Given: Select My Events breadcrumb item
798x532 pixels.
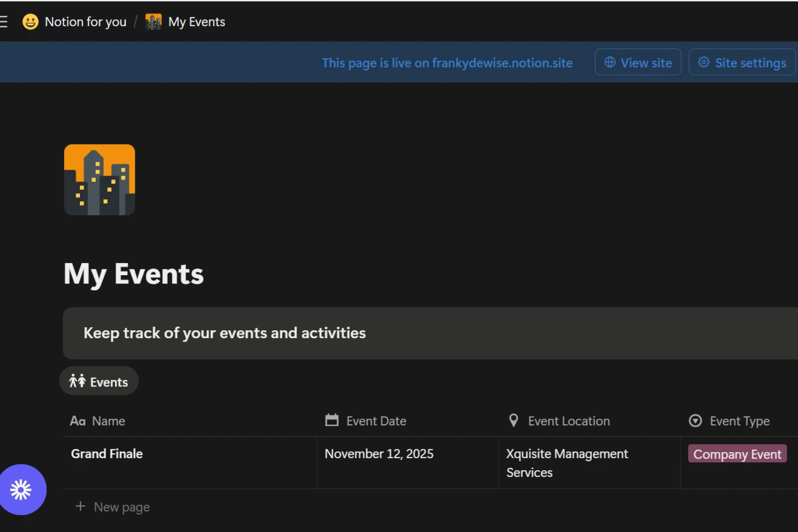Looking at the screenshot, I should (x=196, y=22).
